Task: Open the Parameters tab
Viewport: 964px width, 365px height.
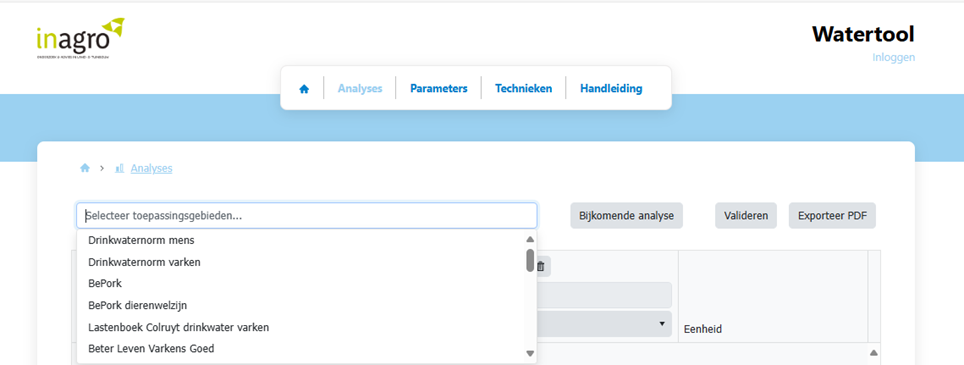Action: 438,88
